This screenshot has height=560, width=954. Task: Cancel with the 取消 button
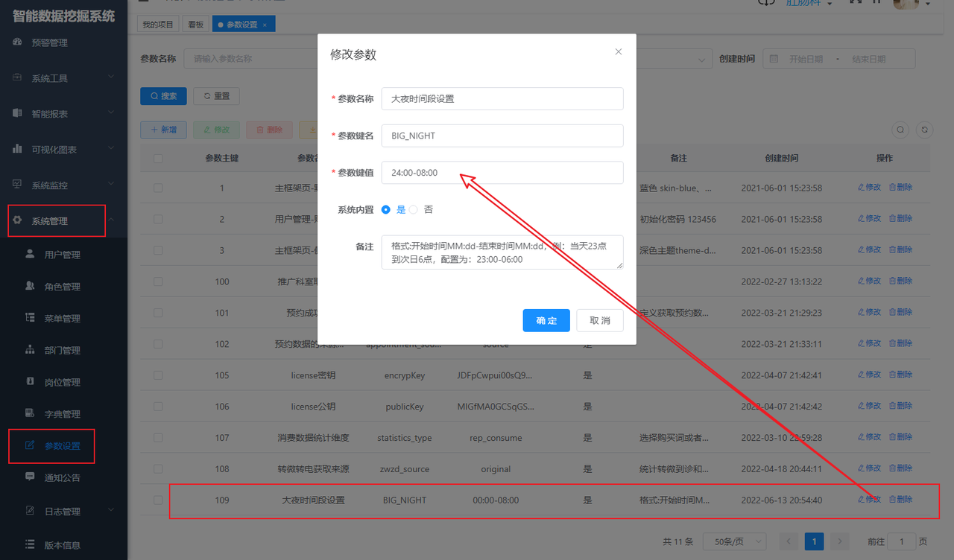tap(600, 320)
